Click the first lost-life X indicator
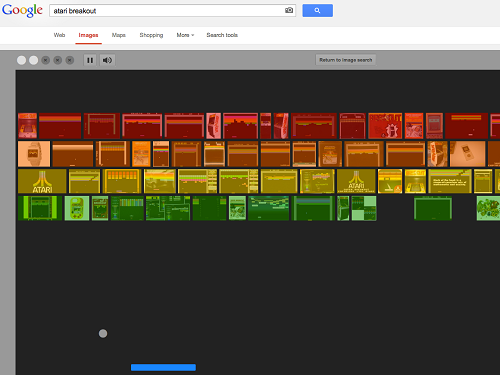The width and height of the screenshot is (500, 375). pyautogui.click(x=46, y=60)
